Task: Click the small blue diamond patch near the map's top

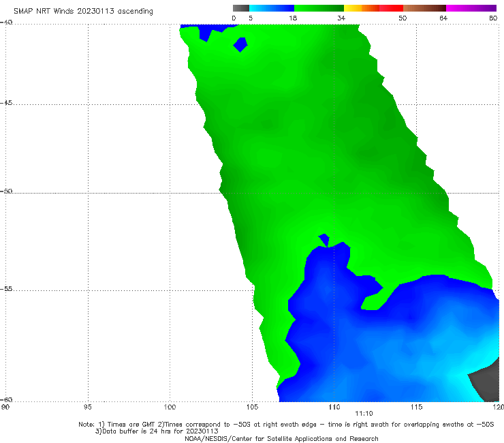Action: point(240,44)
